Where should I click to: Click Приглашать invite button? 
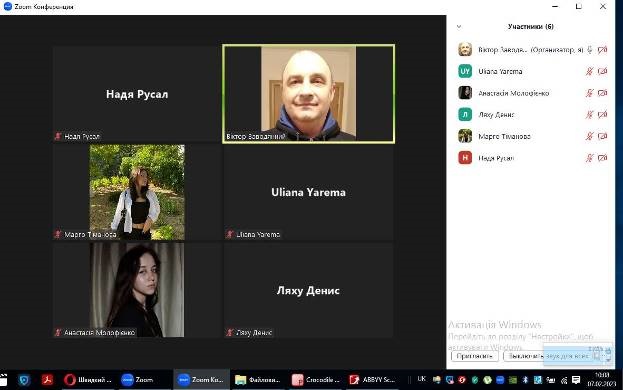click(474, 356)
